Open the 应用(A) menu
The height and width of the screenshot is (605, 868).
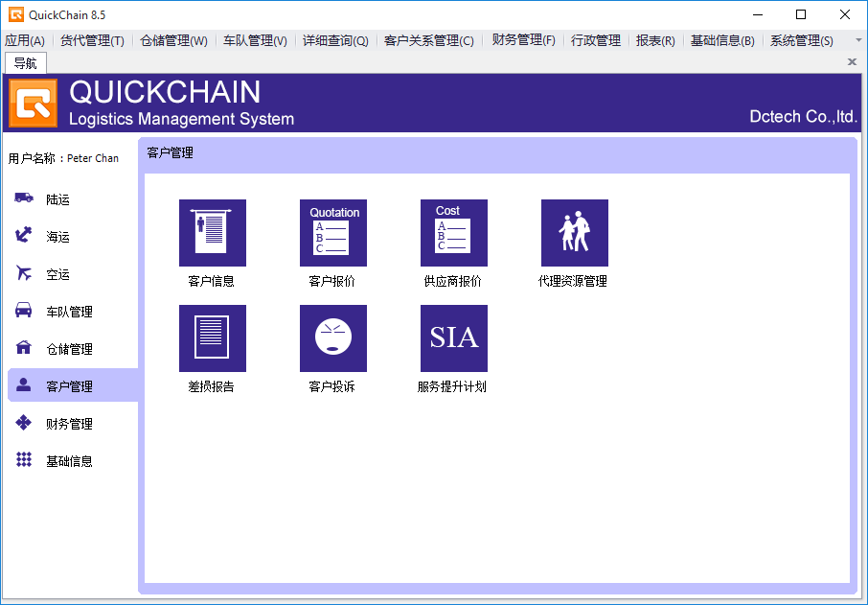(25, 40)
